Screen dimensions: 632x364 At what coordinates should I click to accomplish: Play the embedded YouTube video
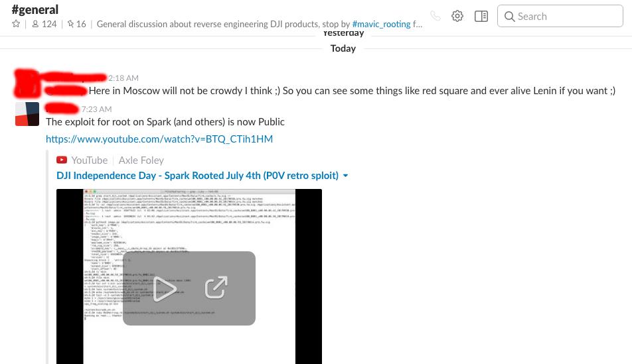(165, 288)
